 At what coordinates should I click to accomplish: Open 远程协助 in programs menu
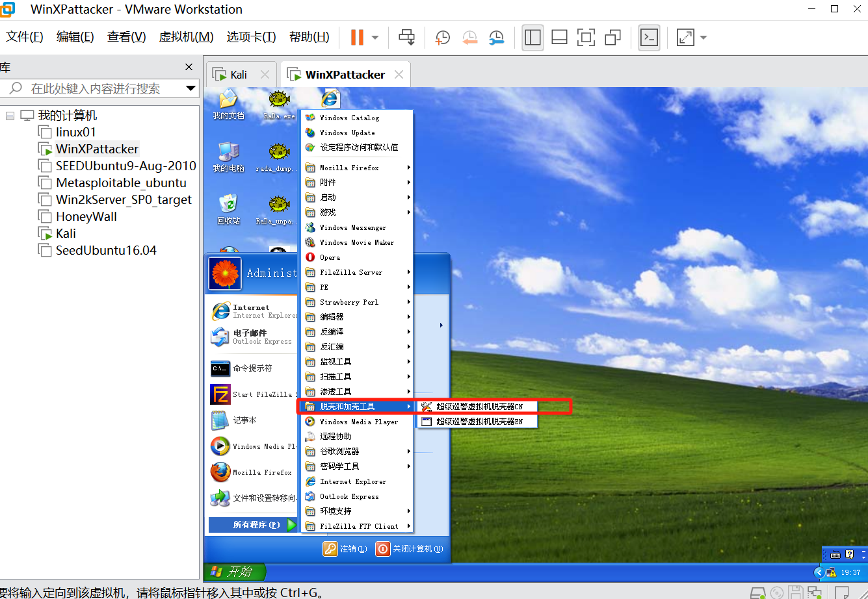click(x=356, y=437)
